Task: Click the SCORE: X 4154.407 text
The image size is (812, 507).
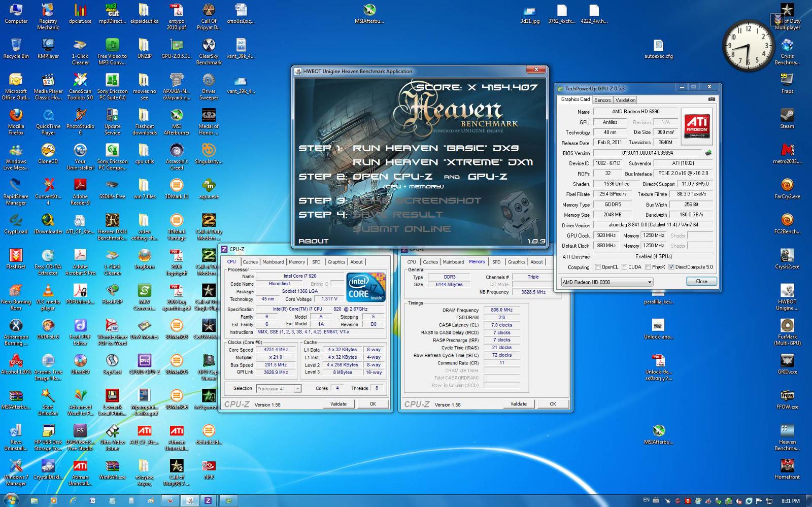Action: point(477,87)
